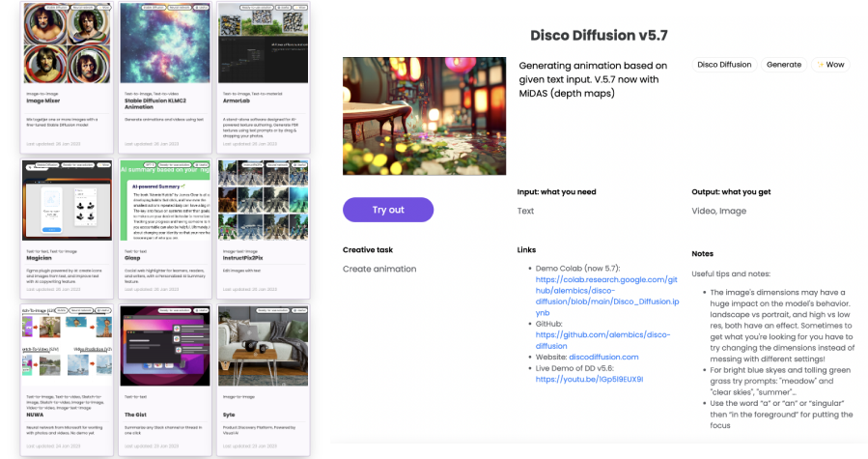
Task: Select the Generate tag chip
Action: point(784,65)
